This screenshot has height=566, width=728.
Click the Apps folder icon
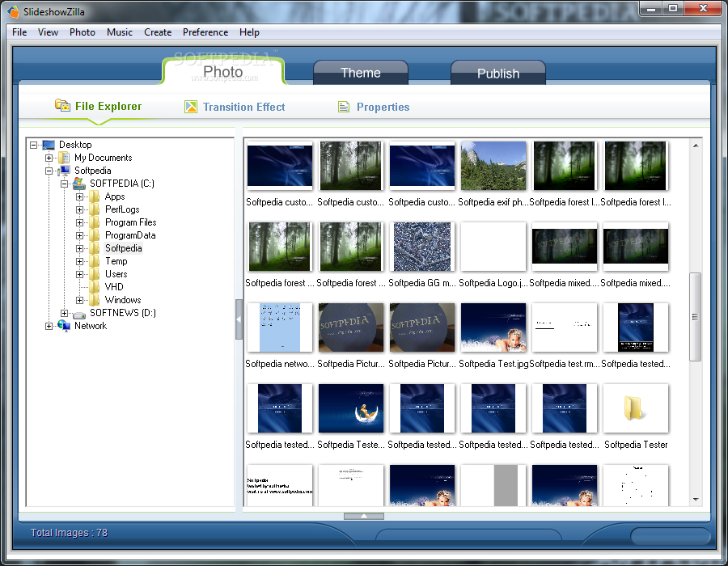pyautogui.click(x=95, y=196)
